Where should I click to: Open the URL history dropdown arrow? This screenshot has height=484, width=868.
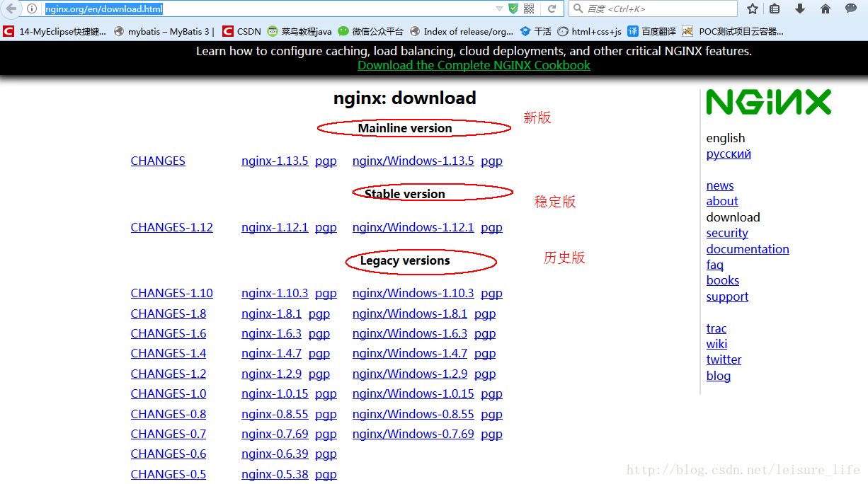click(499, 9)
